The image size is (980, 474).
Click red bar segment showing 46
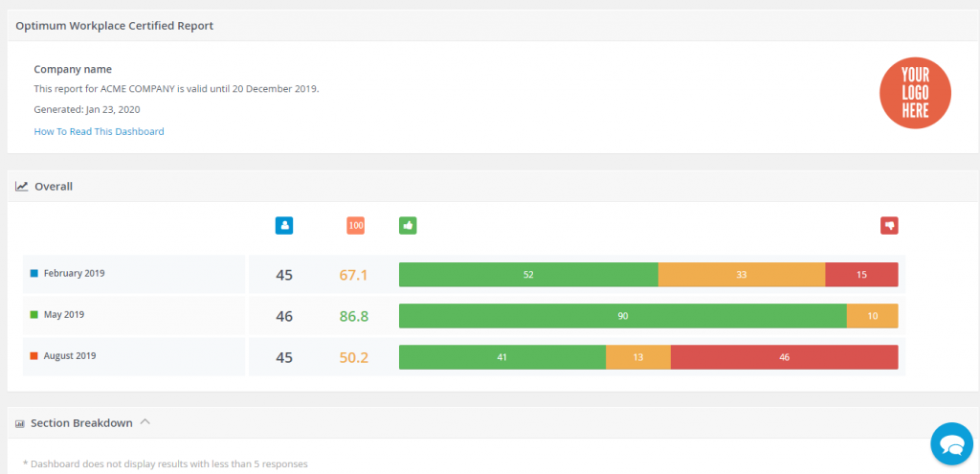784,357
